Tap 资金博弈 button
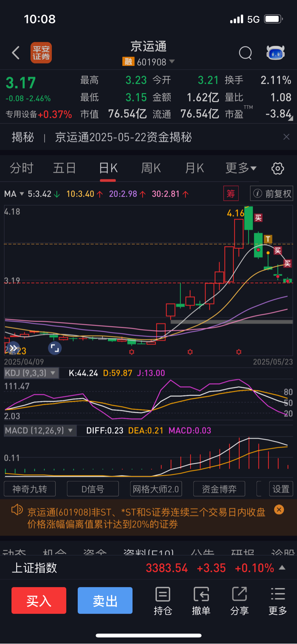Viewport: 297px width, 644px height. pos(219,489)
